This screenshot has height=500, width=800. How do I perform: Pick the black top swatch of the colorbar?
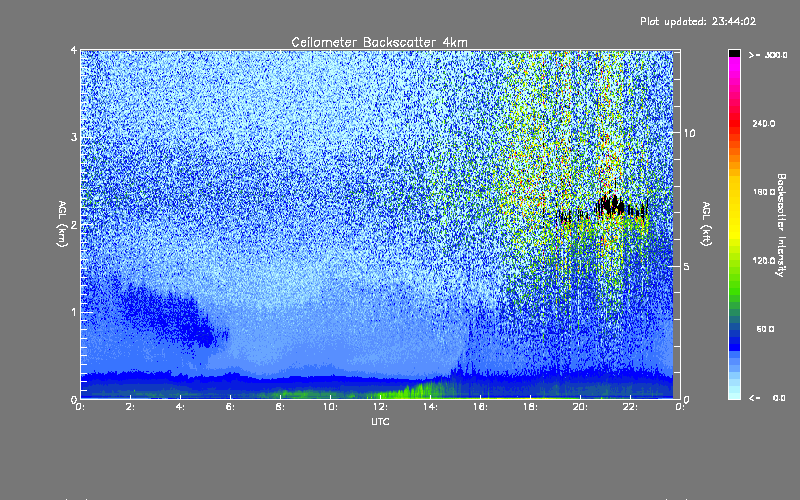pos(734,53)
